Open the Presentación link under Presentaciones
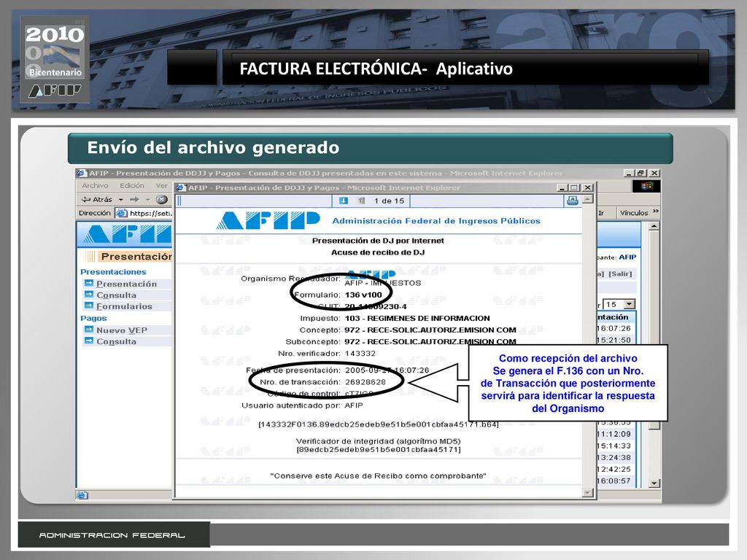The height and width of the screenshot is (560, 747). [x=127, y=284]
